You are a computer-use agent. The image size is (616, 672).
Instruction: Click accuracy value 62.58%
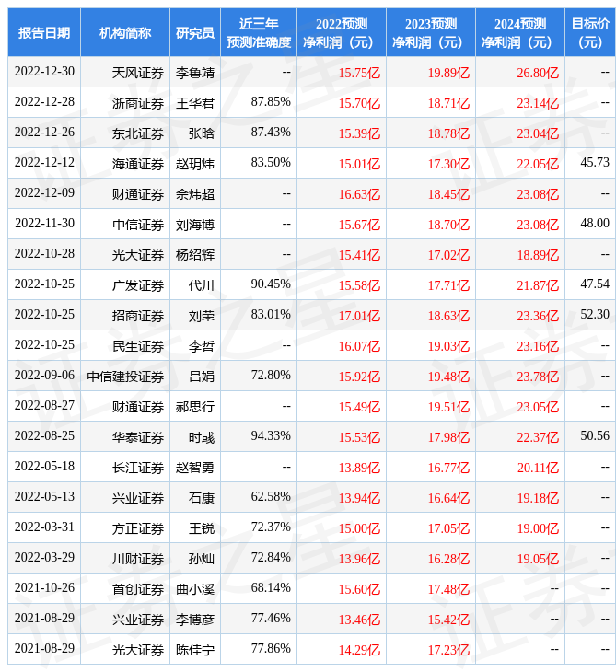[271, 496]
